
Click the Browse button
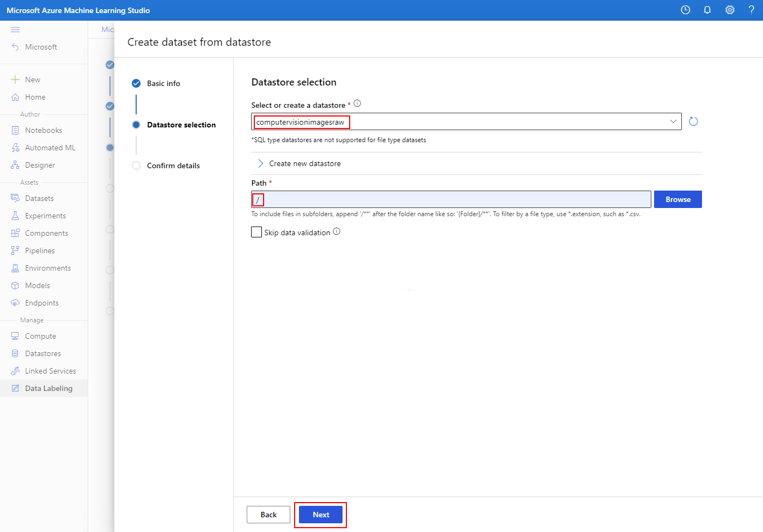pos(678,199)
